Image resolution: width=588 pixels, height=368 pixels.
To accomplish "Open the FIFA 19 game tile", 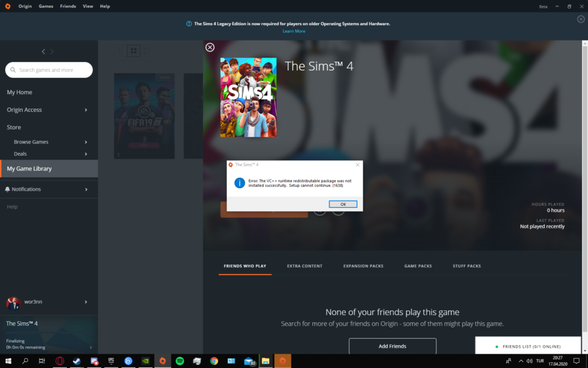I will 144,116.
